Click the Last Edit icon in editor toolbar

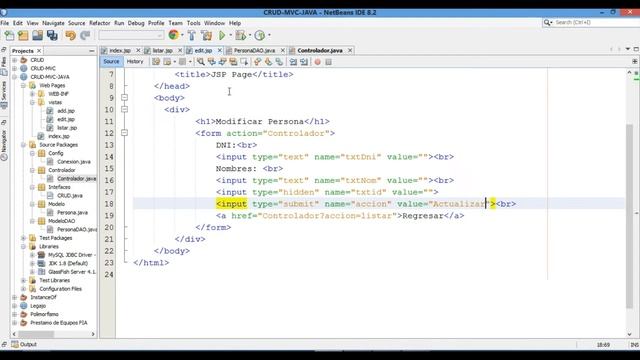point(156,62)
